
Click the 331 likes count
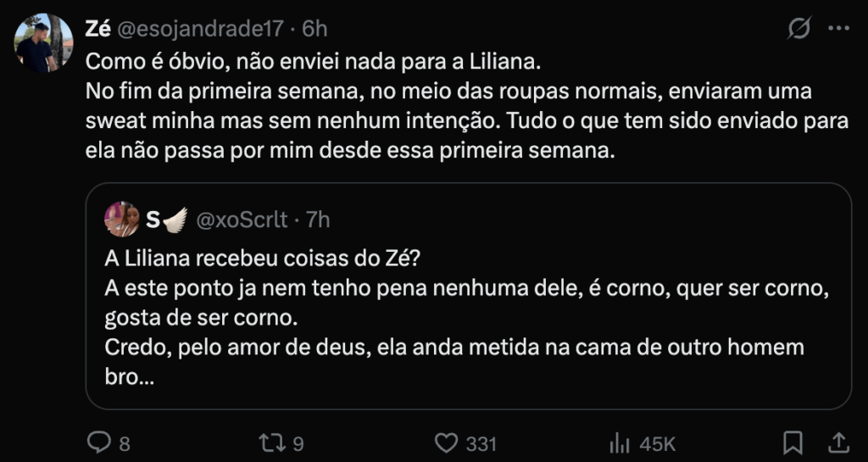point(481,443)
